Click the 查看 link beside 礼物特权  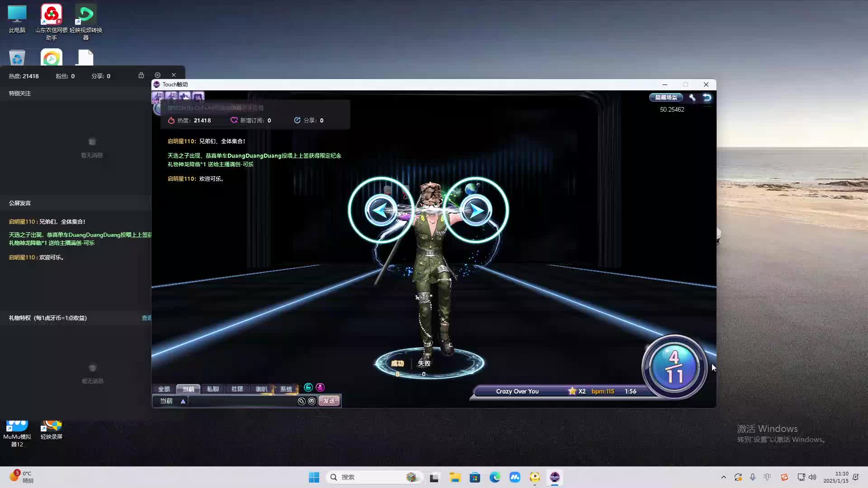tap(146, 318)
